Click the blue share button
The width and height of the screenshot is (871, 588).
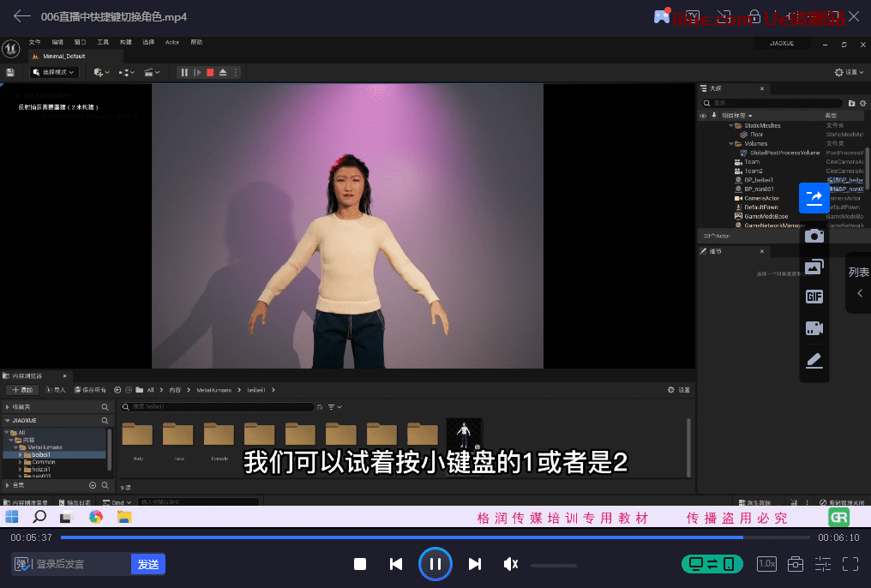pos(814,198)
